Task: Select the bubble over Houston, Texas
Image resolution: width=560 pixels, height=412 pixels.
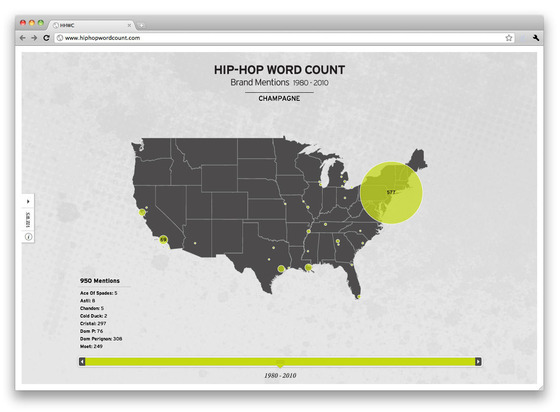Action: [x=281, y=268]
